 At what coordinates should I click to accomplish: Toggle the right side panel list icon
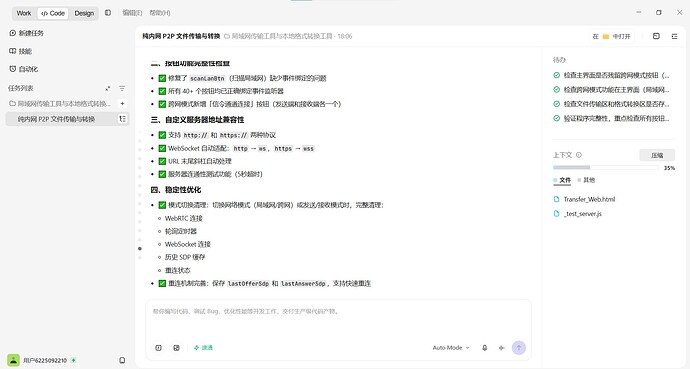674,36
